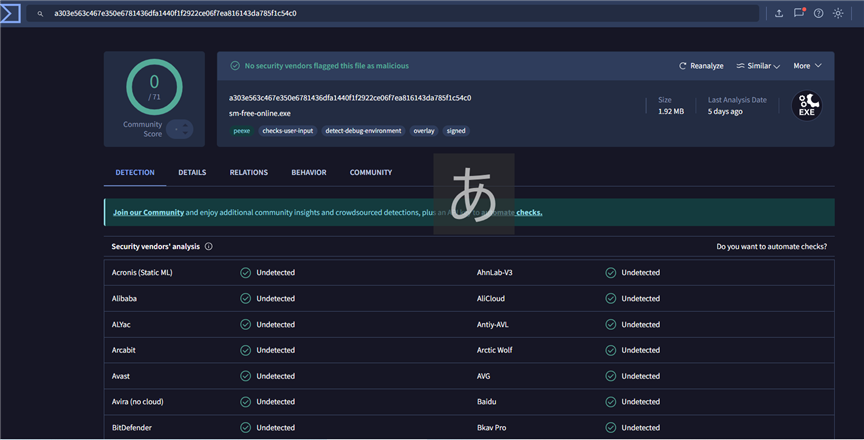864x440 pixels.
Task: Click the 5 days ago analysis date
Action: coord(725,111)
